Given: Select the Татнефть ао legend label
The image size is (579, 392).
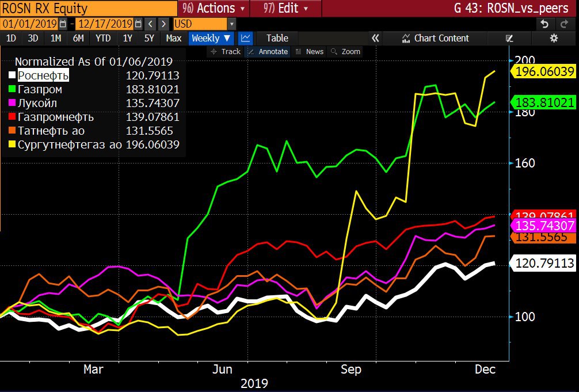Looking at the screenshot, I should coord(51,131).
